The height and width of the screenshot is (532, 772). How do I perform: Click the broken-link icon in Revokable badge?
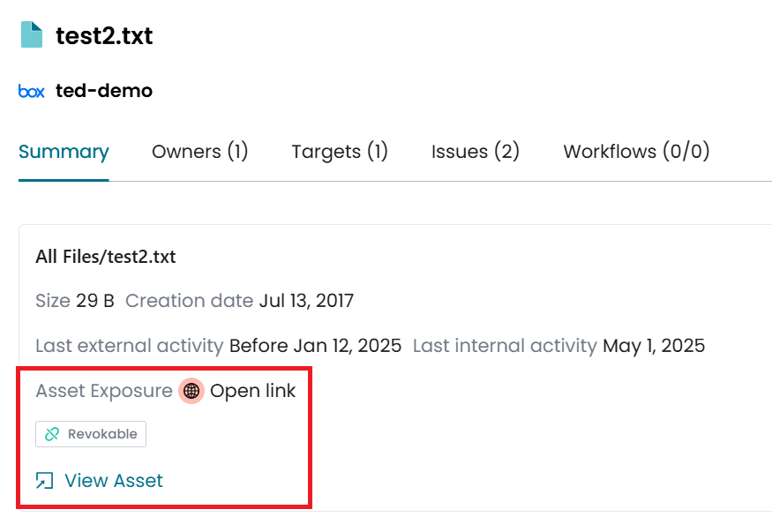click(52, 434)
